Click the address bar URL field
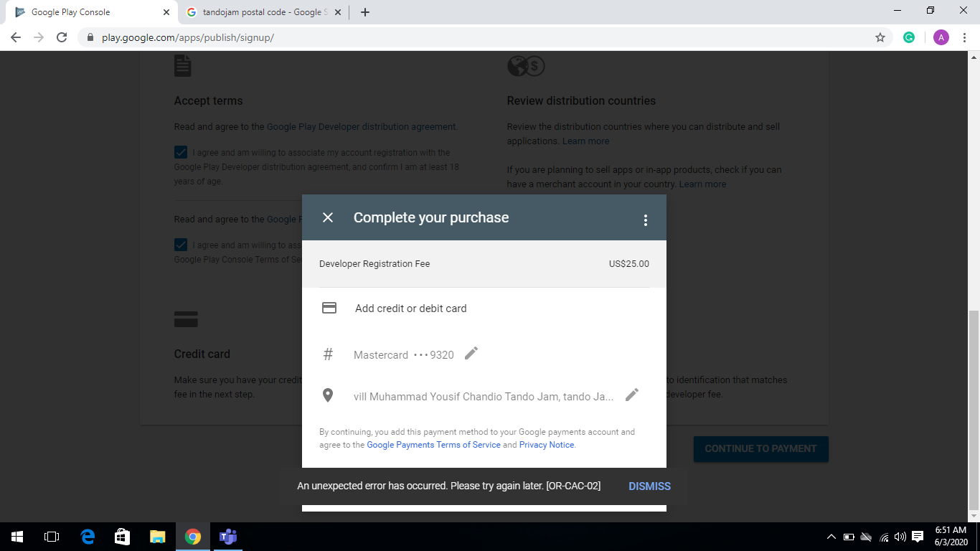980x551 pixels. [x=485, y=37]
